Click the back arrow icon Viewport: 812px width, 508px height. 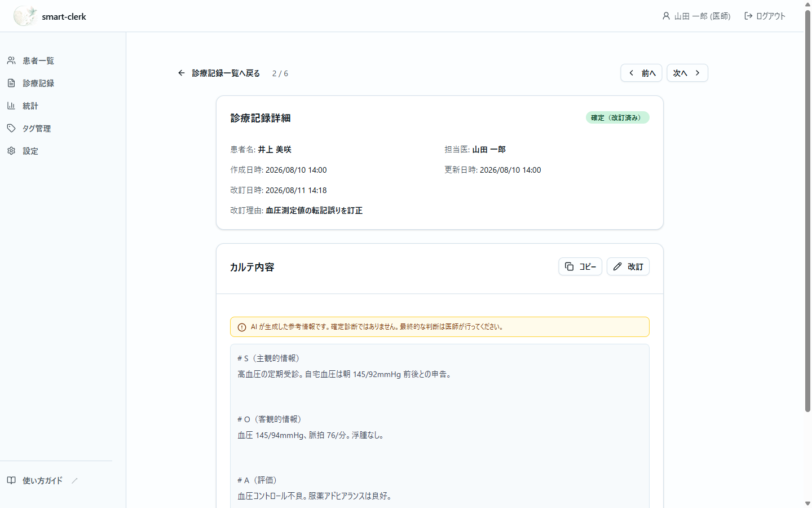pyautogui.click(x=181, y=73)
